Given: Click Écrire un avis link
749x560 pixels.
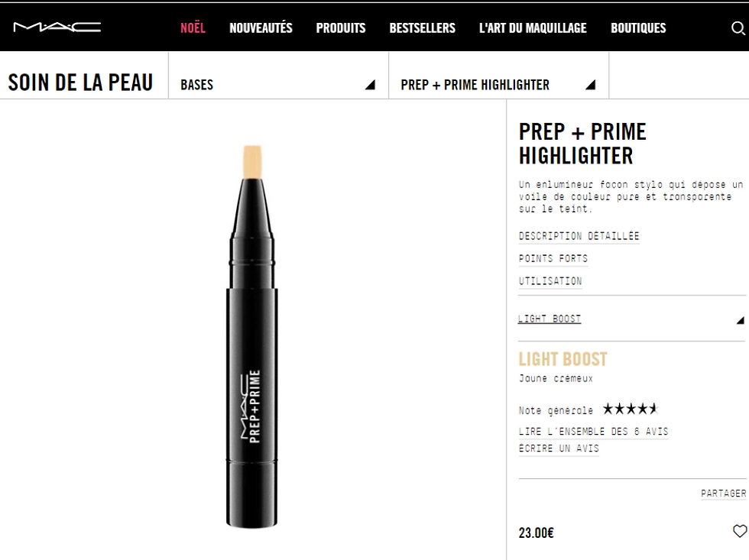Looking at the screenshot, I should [x=559, y=448].
